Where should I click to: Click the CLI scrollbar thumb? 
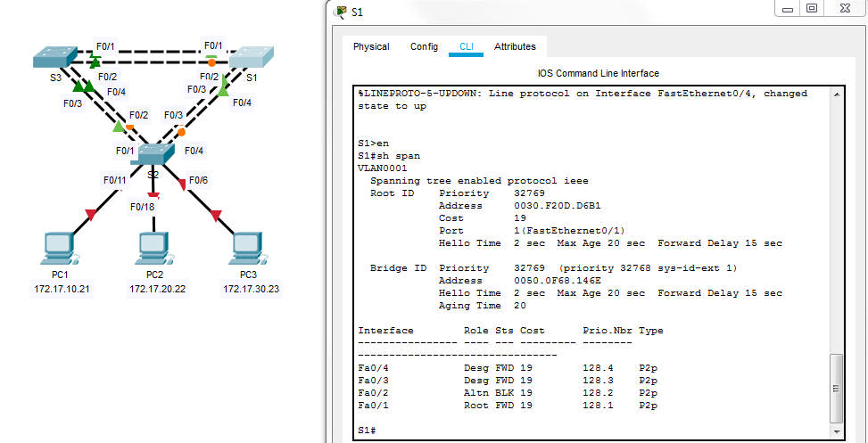point(837,389)
